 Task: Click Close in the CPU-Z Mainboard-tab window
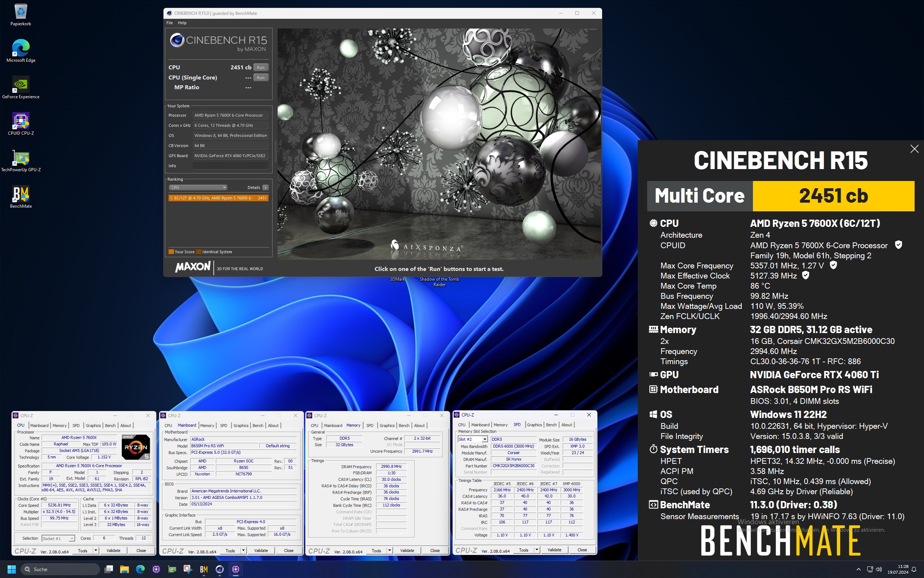point(289,551)
